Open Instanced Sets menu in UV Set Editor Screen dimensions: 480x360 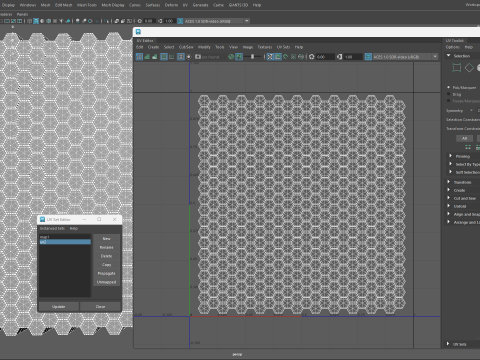(x=52, y=228)
